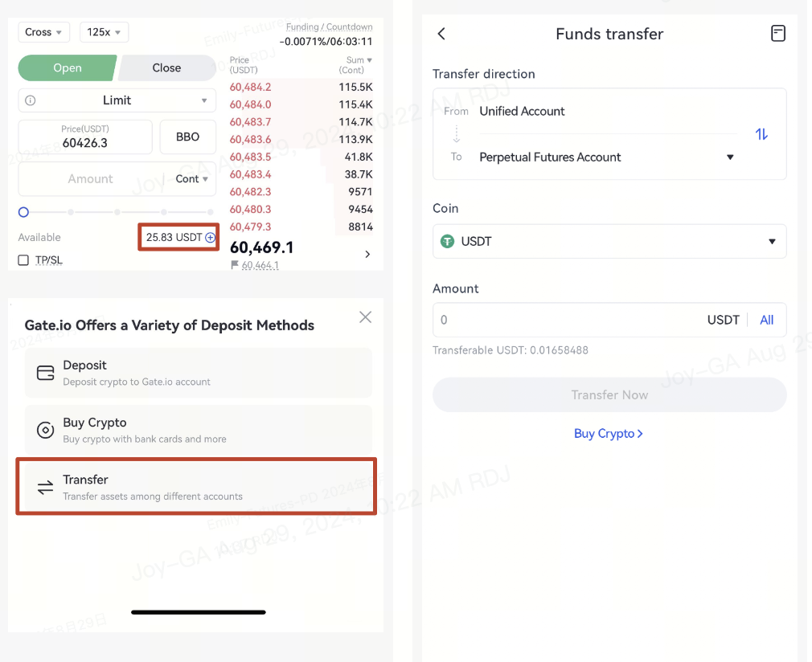Select the Open tab
Viewport: 812px width, 662px height.
[x=68, y=68]
